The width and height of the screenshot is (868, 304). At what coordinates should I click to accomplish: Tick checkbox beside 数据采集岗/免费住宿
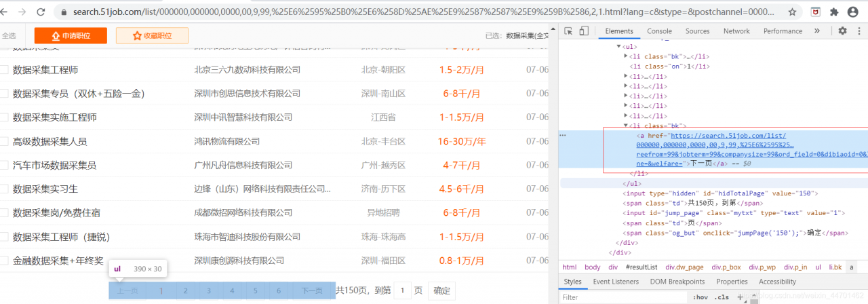click(4, 213)
